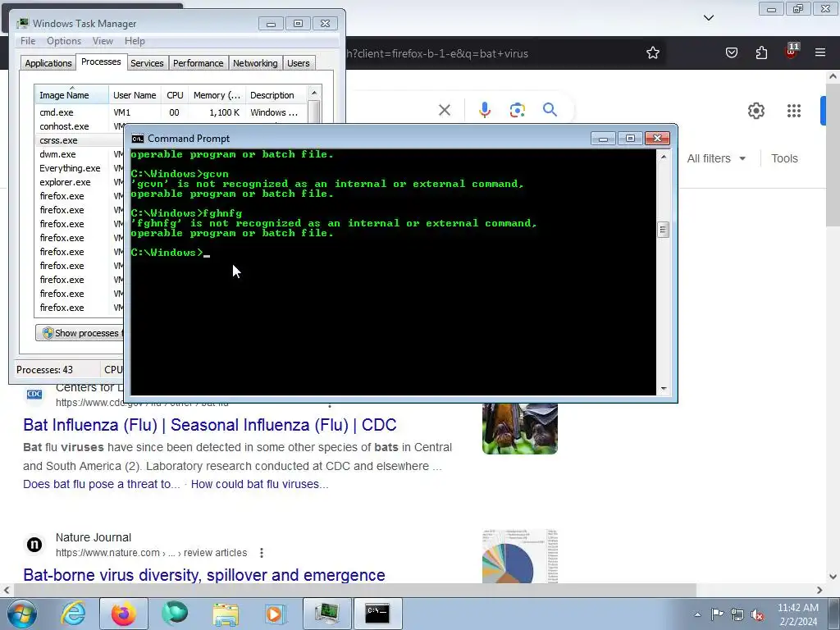The height and width of the screenshot is (630, 840).
Task: Select dwm.exe process row
Action: click(x=79, y=154)
